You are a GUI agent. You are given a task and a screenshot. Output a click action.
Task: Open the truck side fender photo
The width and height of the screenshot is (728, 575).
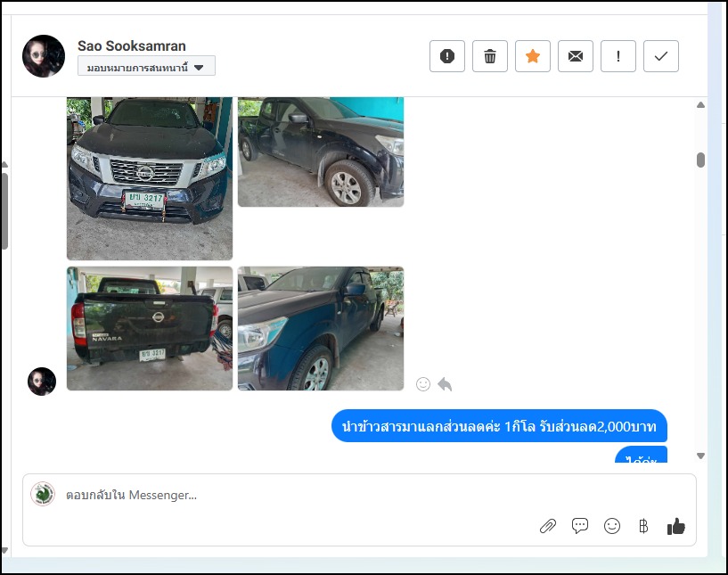(321, 152)
